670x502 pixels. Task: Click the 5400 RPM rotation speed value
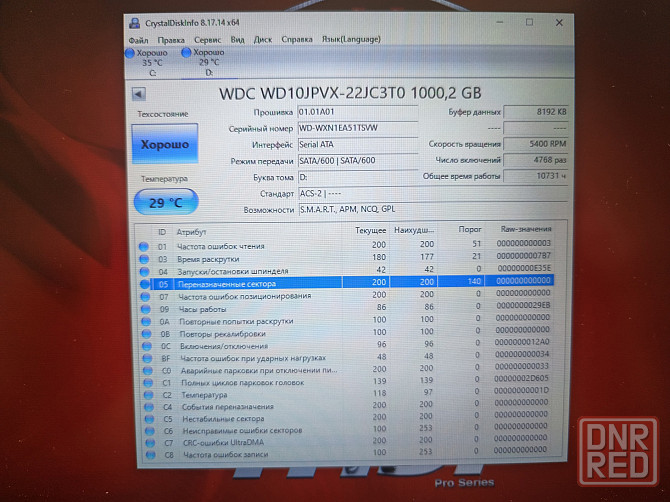click(536, 144)
